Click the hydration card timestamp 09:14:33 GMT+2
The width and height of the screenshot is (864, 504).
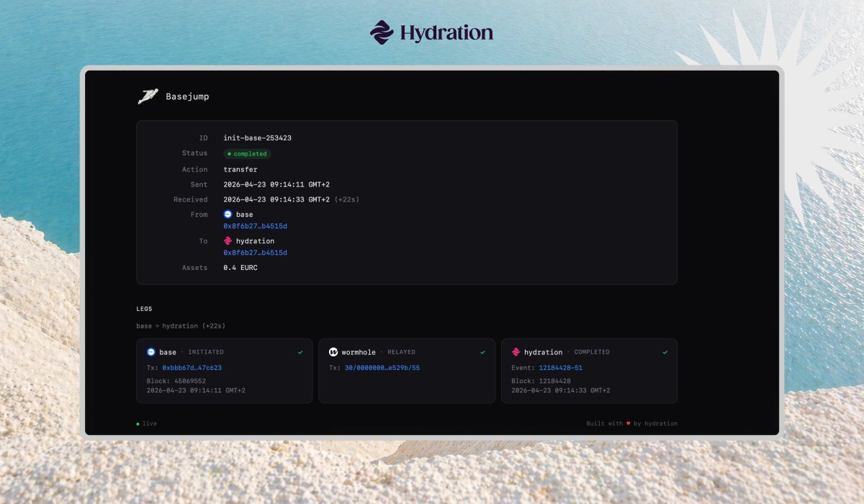[561, 390]
